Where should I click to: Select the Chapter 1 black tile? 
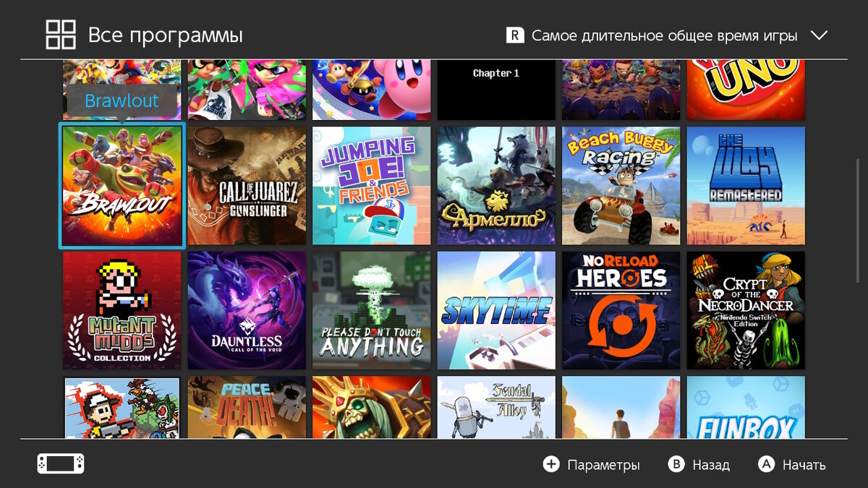pyautogui.click(x=496, y=90)
